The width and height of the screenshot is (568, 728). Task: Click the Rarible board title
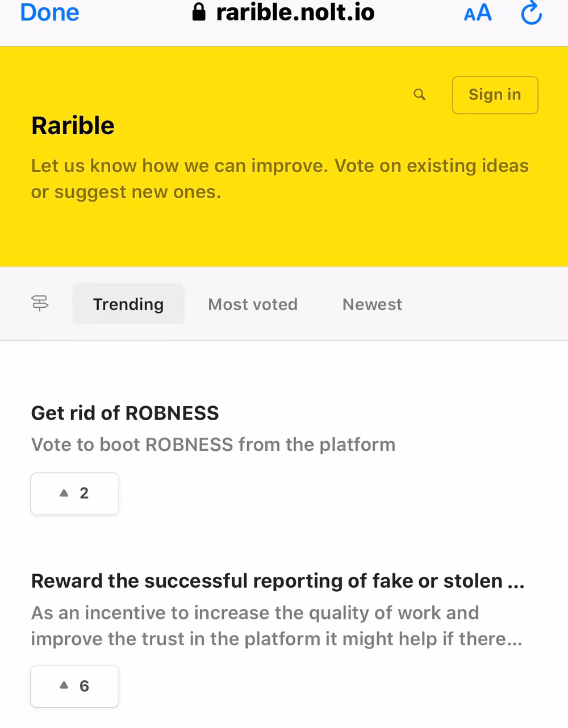(73, 125)
